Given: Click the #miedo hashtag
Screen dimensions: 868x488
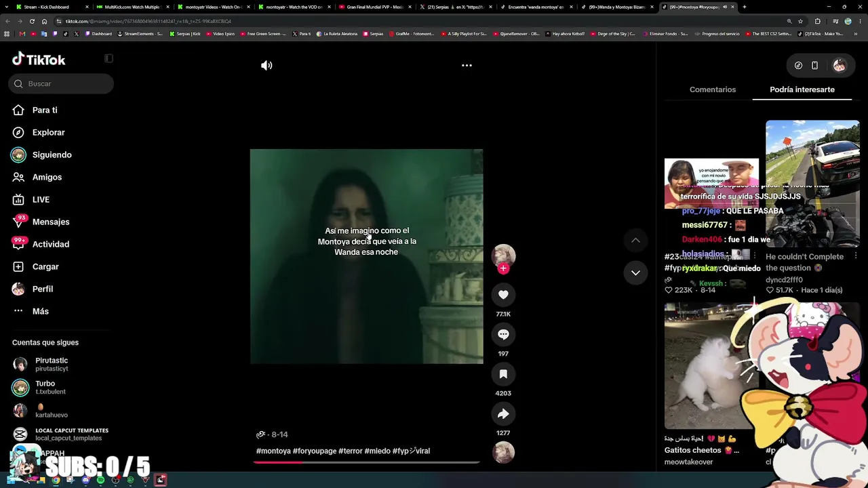Looking at the screenshot, I should [x=377, y=451].
